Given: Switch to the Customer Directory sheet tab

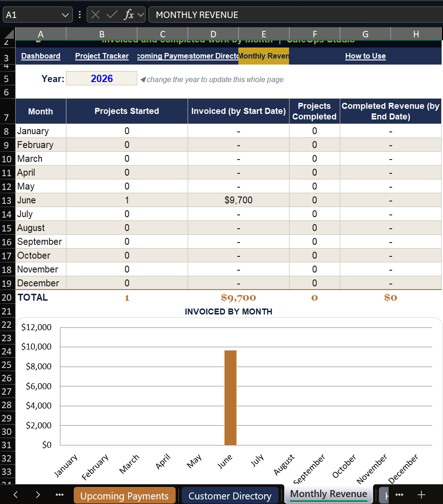Looking at the screenshot, I should pos(230,496).
